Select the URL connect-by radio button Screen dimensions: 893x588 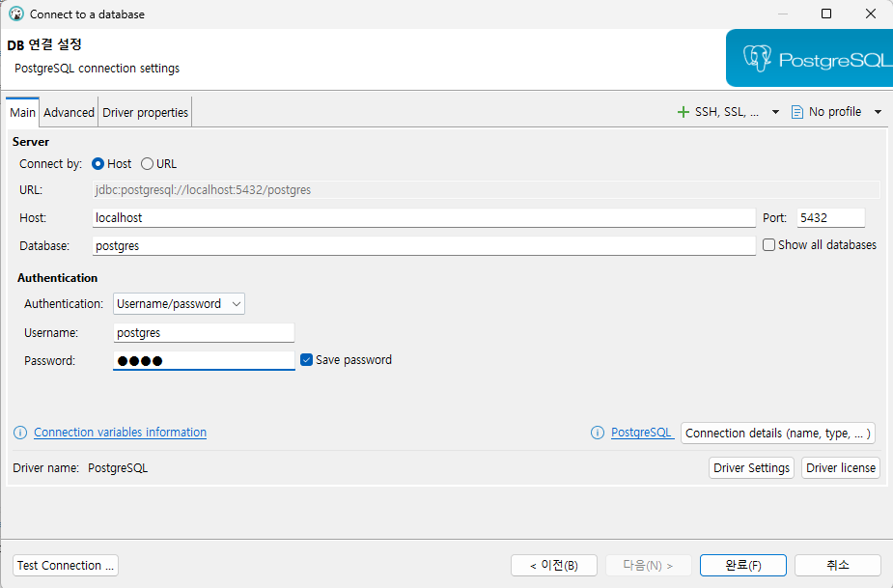[x=147, y=163]
